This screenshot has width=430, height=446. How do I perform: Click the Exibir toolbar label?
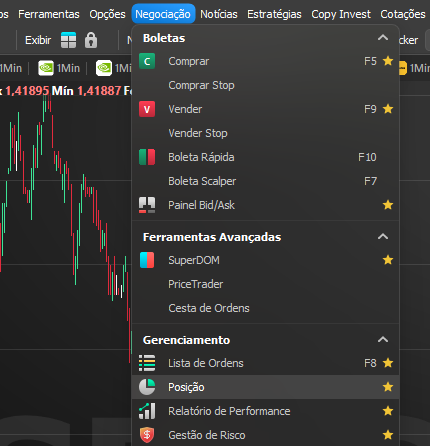click(38, 40)
